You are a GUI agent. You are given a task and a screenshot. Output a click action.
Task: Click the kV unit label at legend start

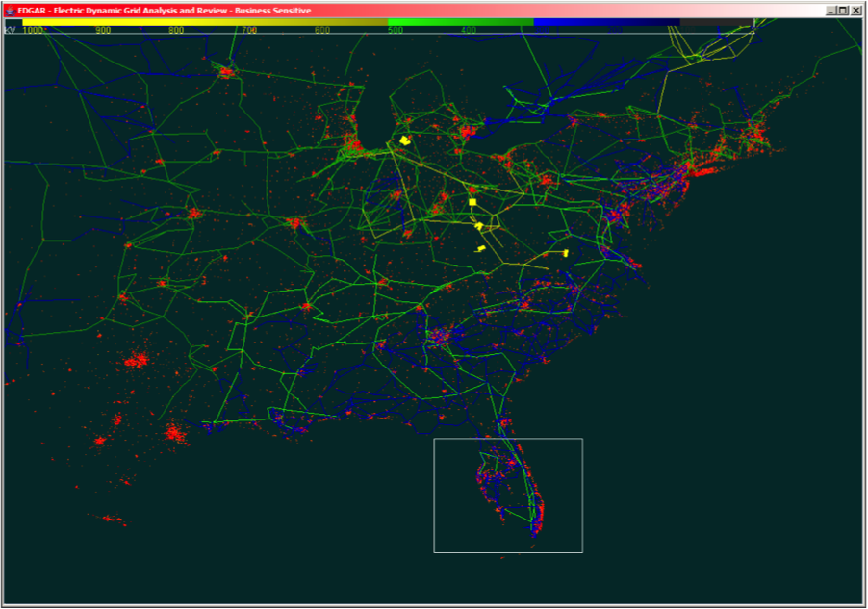click(x=10, y=31)
